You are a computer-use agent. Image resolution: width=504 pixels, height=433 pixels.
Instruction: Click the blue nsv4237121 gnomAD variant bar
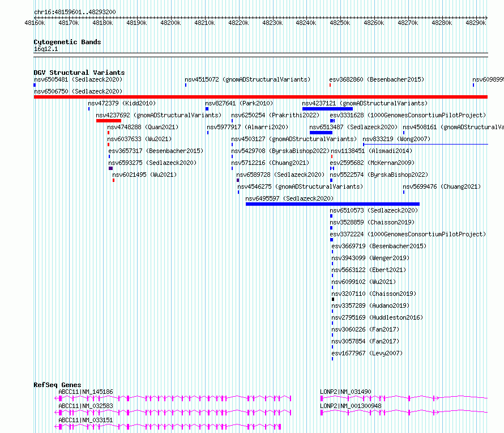pos(327,109)
